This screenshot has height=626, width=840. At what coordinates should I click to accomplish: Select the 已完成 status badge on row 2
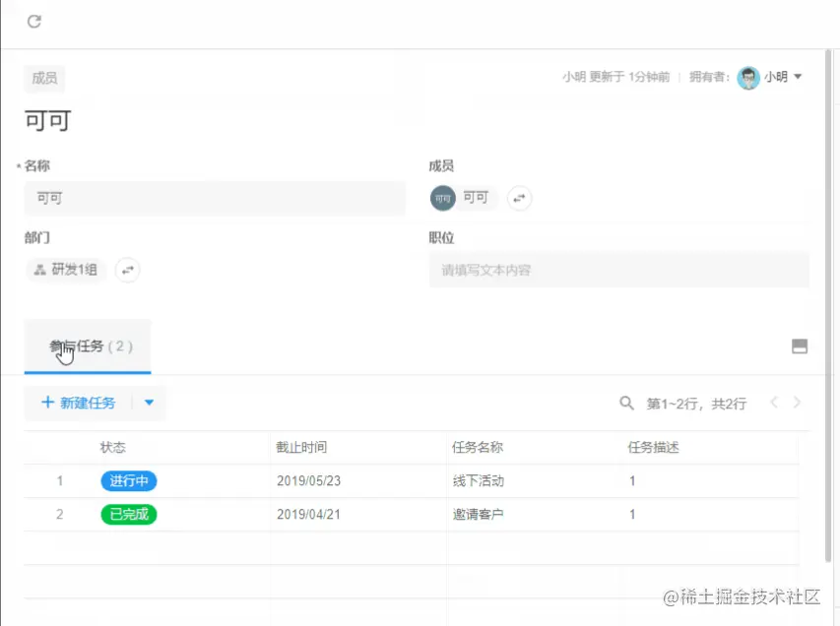(129, 513)
